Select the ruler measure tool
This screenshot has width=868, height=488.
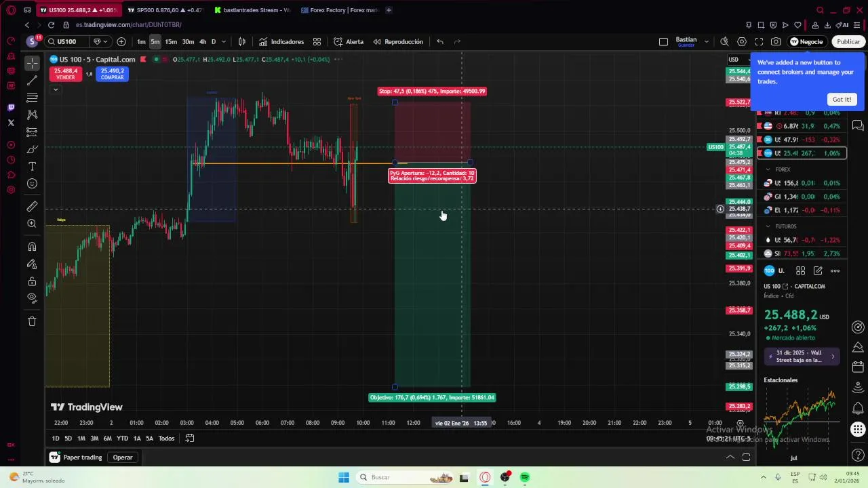tap(32, 206)
